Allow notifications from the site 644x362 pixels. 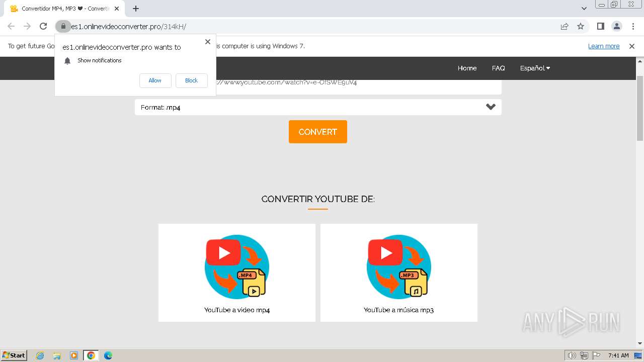pyautogui.click(x=155, y=80)
